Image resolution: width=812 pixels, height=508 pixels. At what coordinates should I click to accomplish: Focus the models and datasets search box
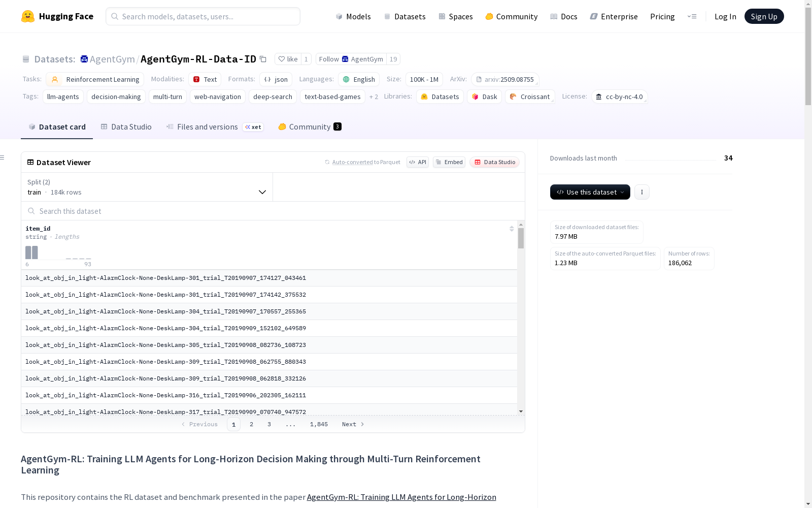point(203,16)
